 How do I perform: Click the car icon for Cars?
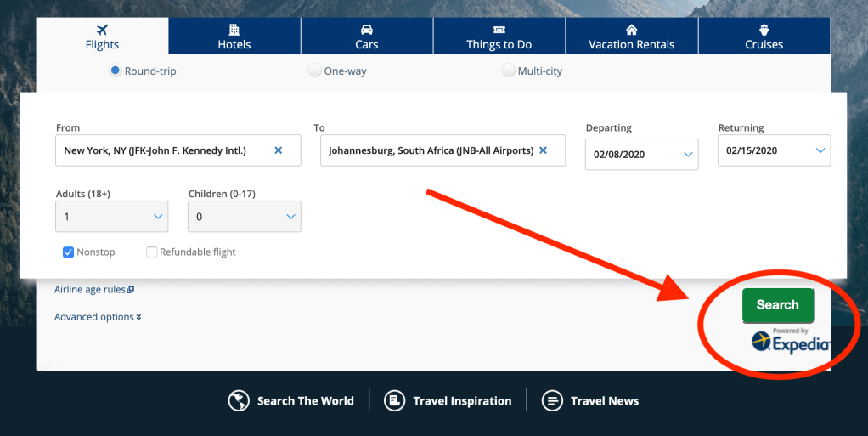coord(367,30)
